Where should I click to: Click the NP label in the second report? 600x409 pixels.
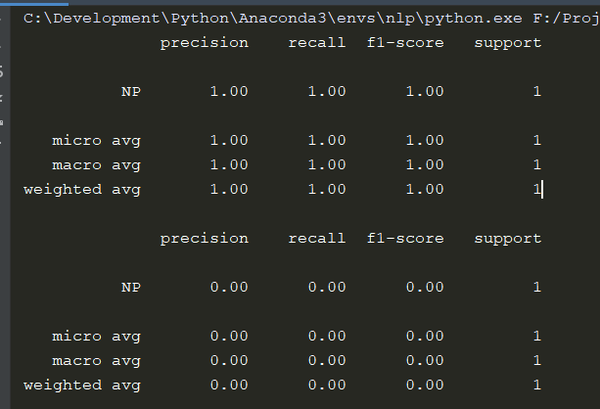(x=130, y=287)
